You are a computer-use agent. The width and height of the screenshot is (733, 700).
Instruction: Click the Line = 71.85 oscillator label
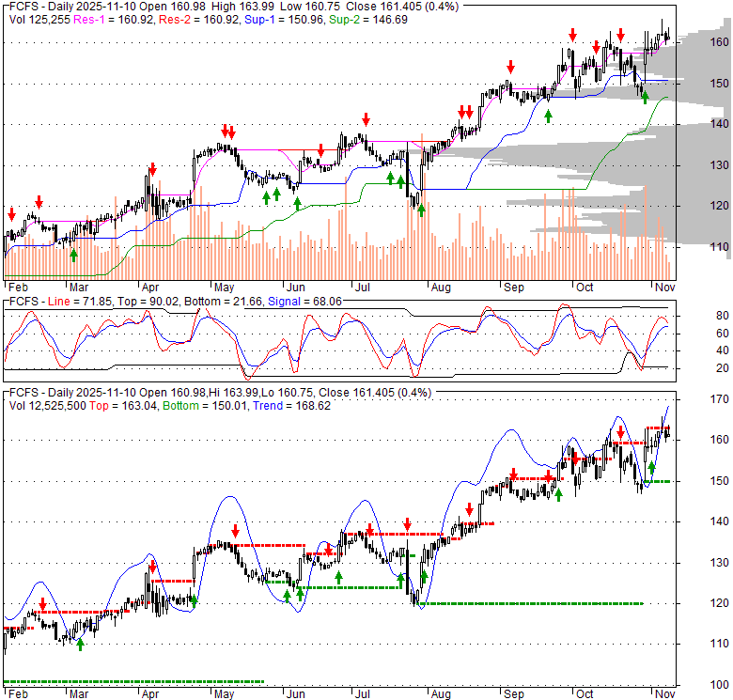point(80,302)
